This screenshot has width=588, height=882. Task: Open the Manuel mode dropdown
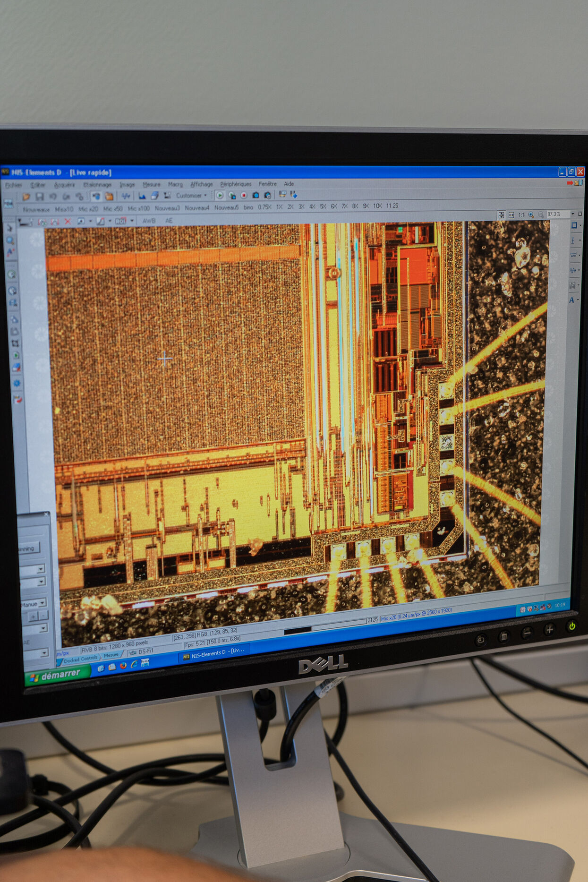coord(43,603)
